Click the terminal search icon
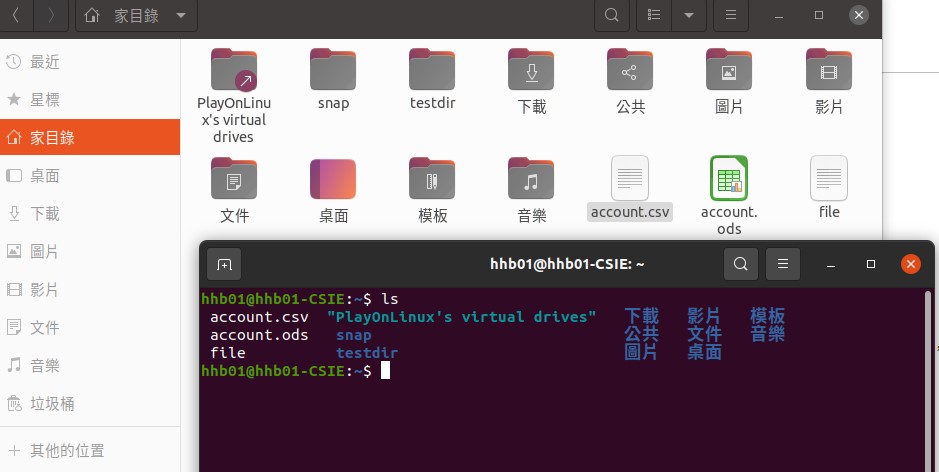 741,264
